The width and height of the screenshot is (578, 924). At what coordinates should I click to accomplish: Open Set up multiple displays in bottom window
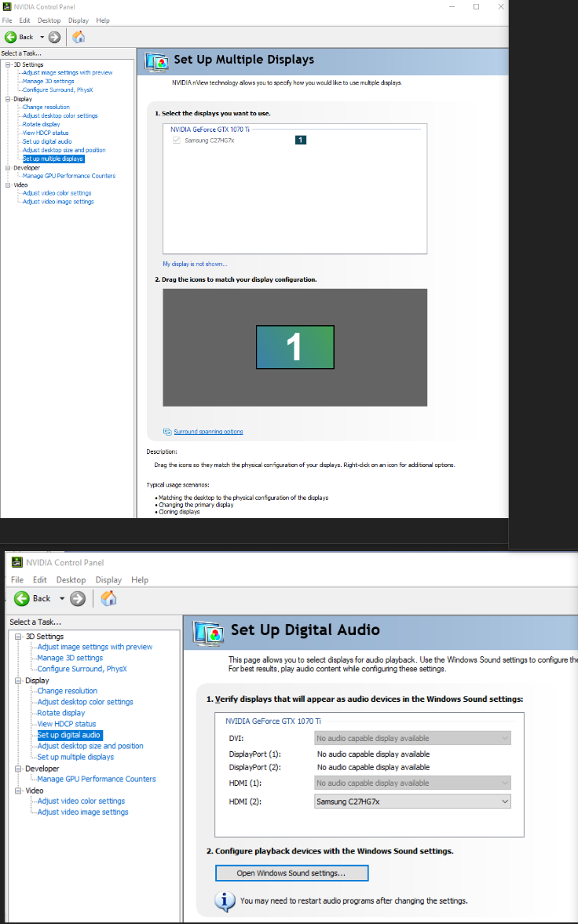tap(75, 757)
